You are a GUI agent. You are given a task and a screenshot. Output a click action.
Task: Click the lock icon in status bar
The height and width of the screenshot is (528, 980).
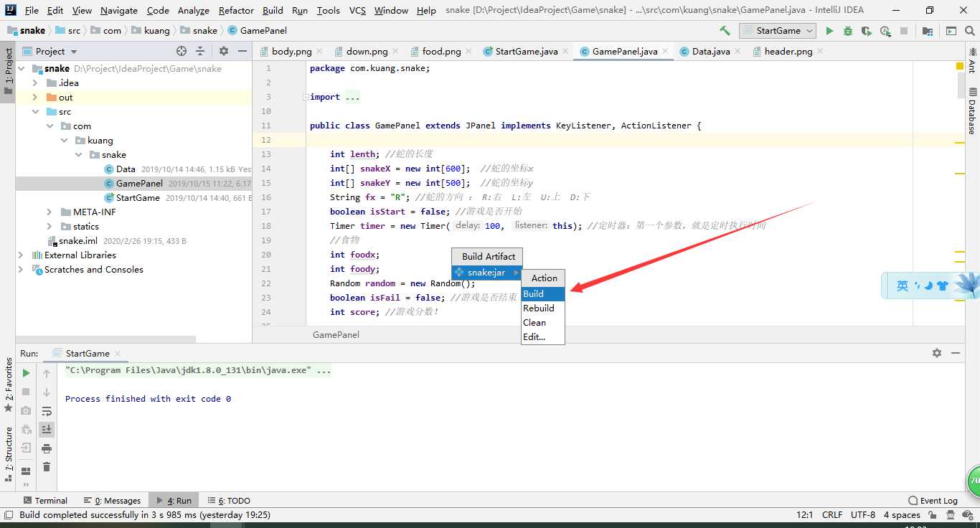point(931,515)
